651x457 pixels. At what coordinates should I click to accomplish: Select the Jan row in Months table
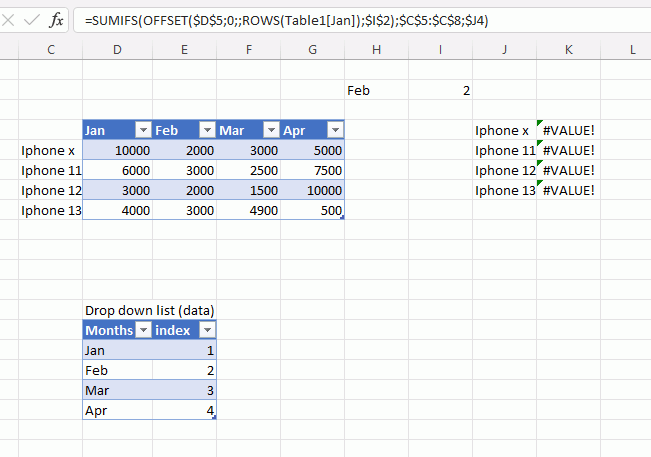point(117,350)
